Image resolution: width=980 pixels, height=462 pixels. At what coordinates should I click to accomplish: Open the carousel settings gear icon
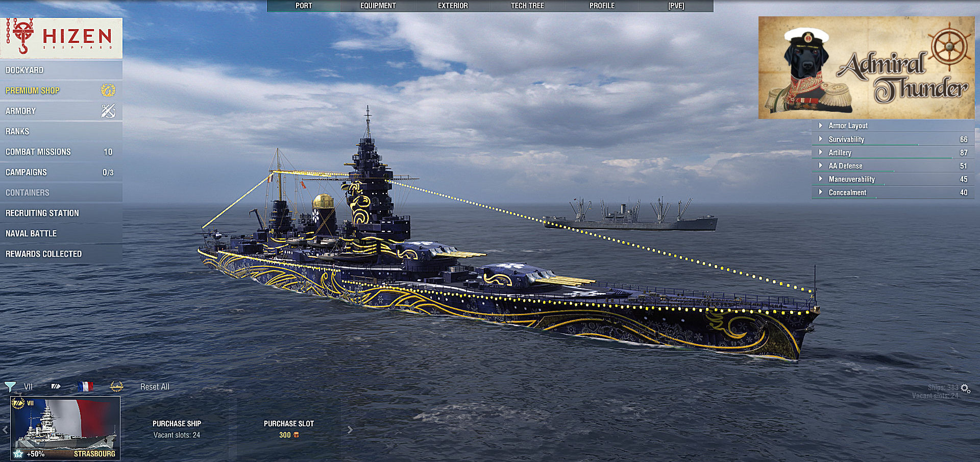click(965, 388)
